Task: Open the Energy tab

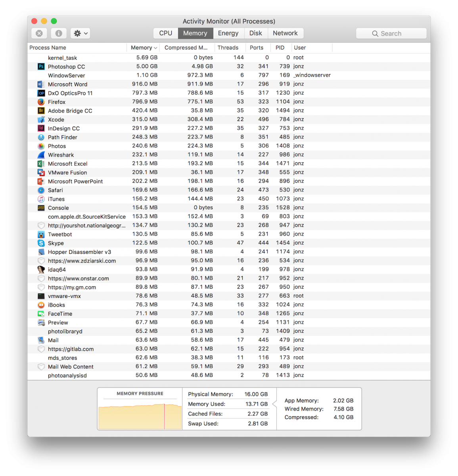Action: point(228,33)
